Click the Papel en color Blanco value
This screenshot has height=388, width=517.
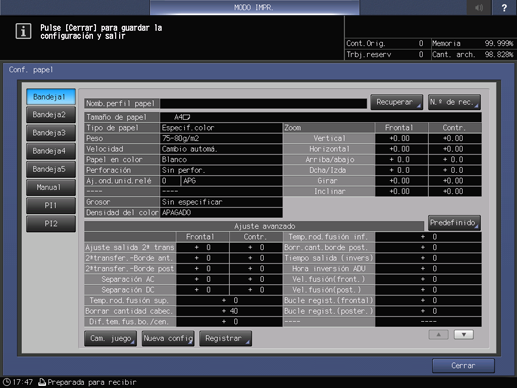[x=221, y=160]
